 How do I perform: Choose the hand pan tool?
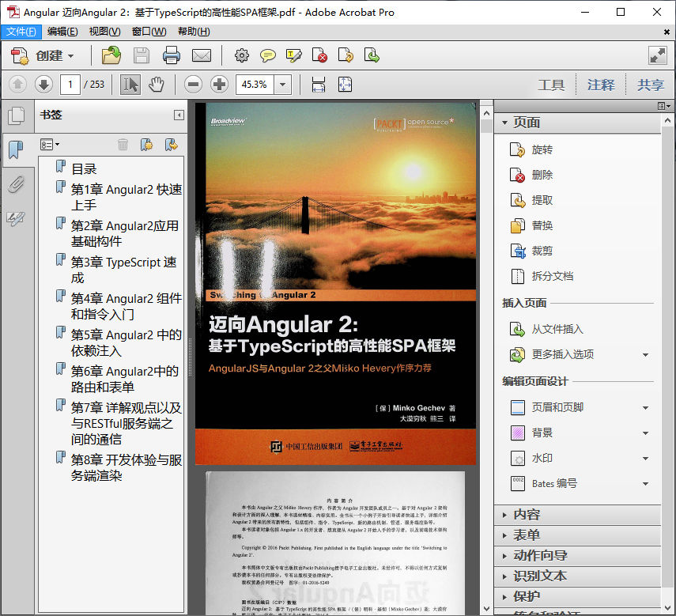click(x=156, y=85)
